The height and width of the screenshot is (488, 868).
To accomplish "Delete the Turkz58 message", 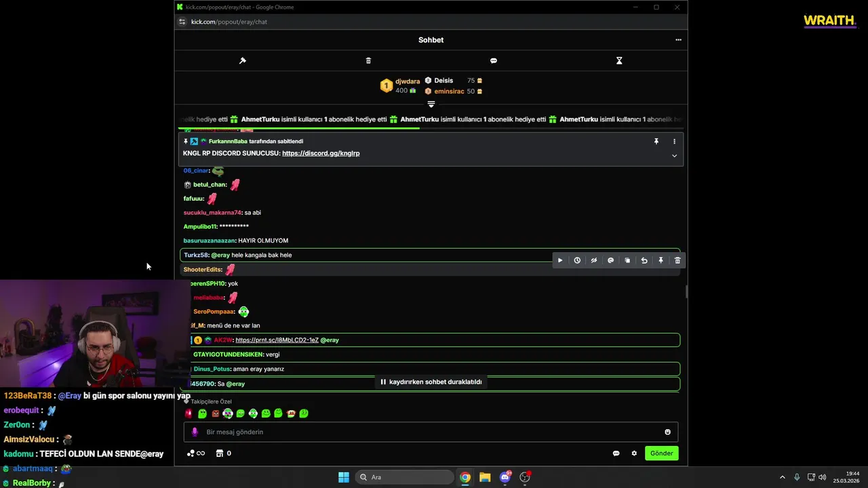I will click(x=677, y=260).
